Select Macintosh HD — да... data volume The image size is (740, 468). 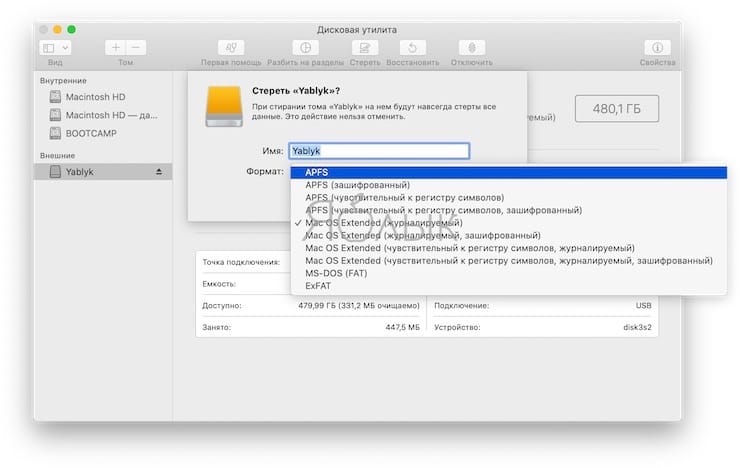click(x=103, y=115)
